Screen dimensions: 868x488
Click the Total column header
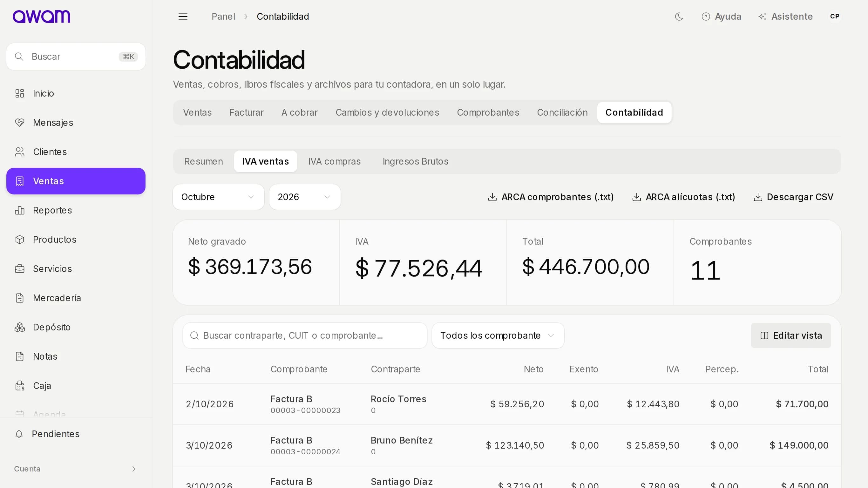(818, 369)
